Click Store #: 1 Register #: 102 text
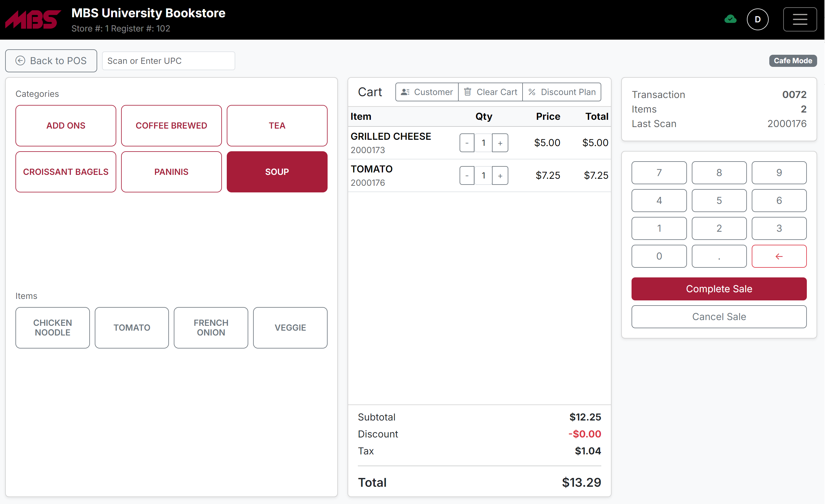Image resolution: width=825 pixels, height=504 pixels. pyautogui.click(x=120, y=28)
